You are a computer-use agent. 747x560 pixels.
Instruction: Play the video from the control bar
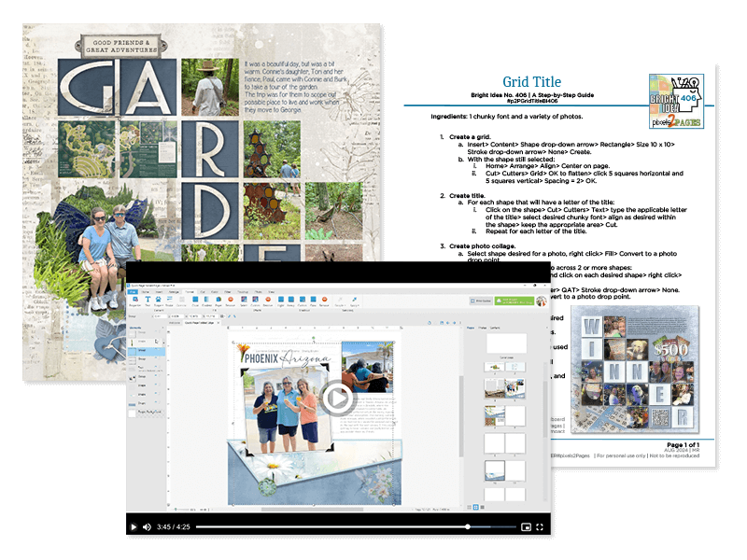click(x=134, y=526)
